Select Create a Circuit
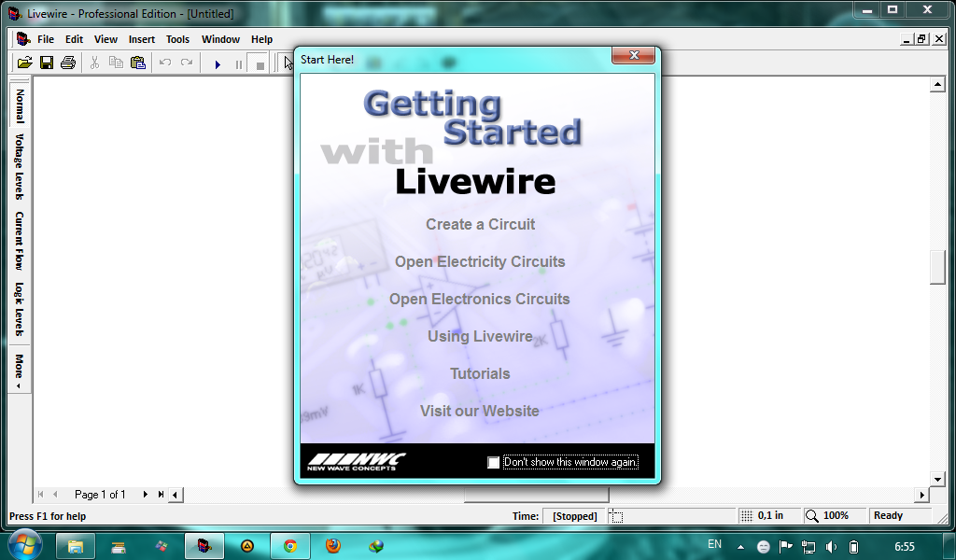This screenshot has width=956, height=560. pyautogui.click(x=479, y=224)
